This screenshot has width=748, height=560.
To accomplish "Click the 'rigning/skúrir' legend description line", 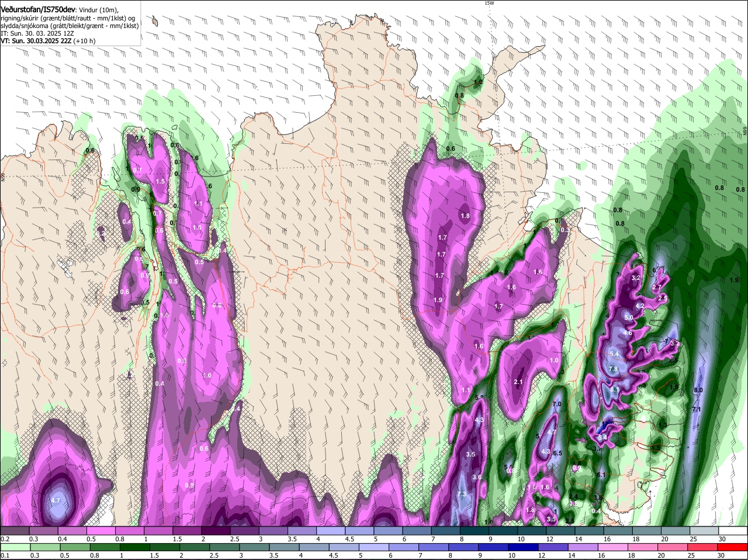I will (x=68, y=18).
